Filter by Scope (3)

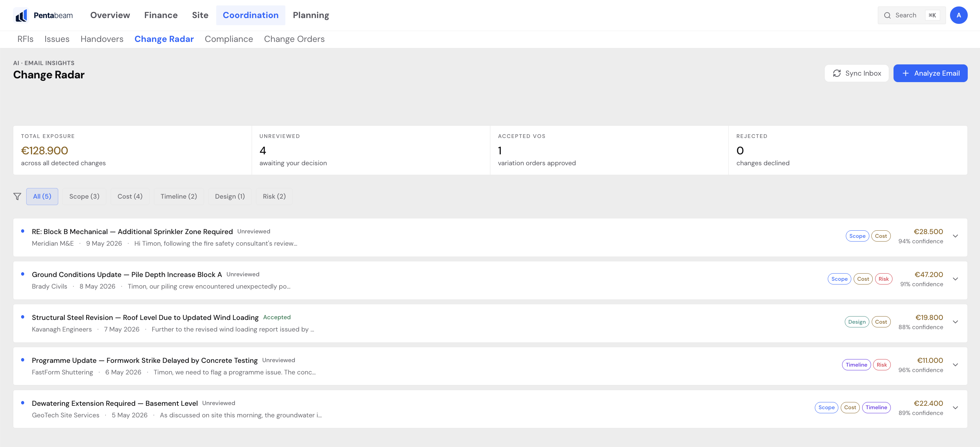click(84, 197)
